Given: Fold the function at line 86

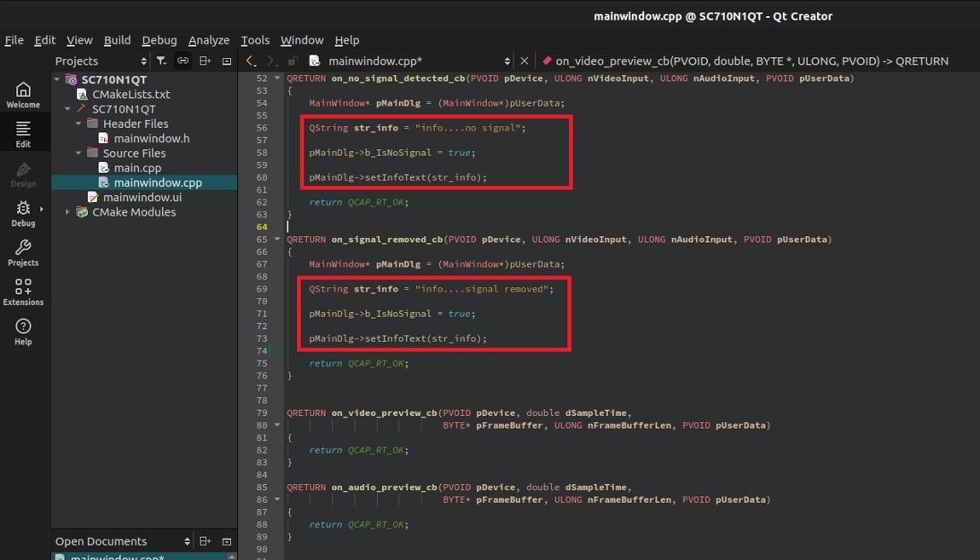Looking at the screenshot, I should coord(277,499).
